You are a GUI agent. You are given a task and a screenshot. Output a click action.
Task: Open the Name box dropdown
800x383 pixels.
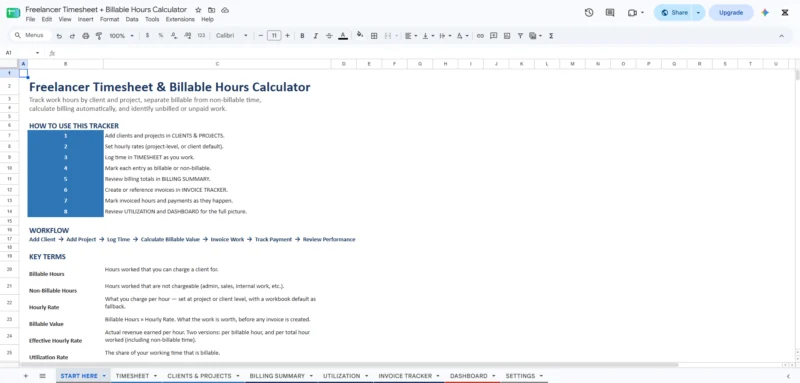pos(37,53)
